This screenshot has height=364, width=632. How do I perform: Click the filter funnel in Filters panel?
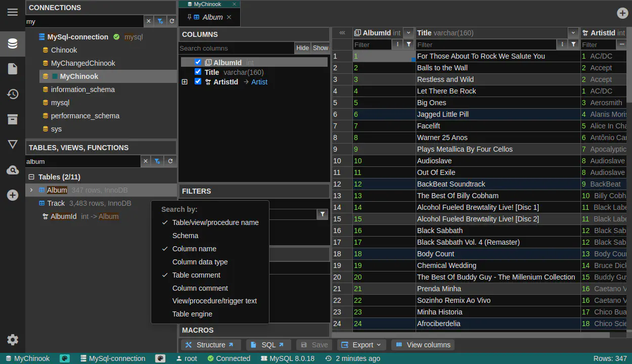tap(322, 214)
